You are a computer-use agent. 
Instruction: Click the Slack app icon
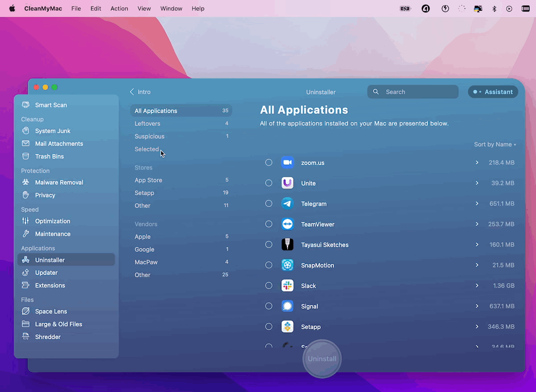pyautogui.click(x=288, y=286)
